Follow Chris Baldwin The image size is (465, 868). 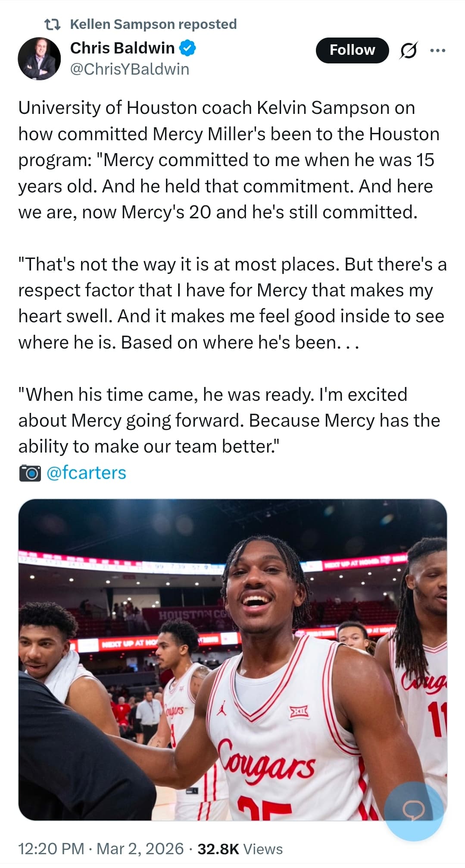[x=352, y=50]
